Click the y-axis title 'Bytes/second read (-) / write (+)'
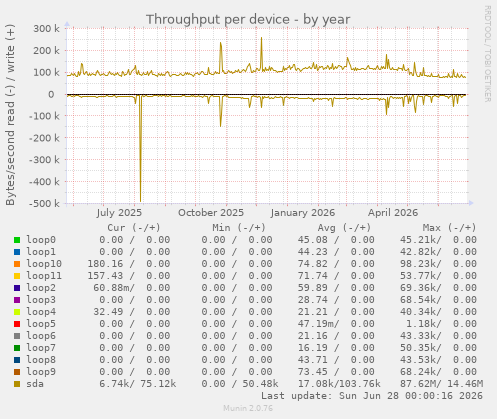Screen dimensions: 497x419 click(10, 115)
